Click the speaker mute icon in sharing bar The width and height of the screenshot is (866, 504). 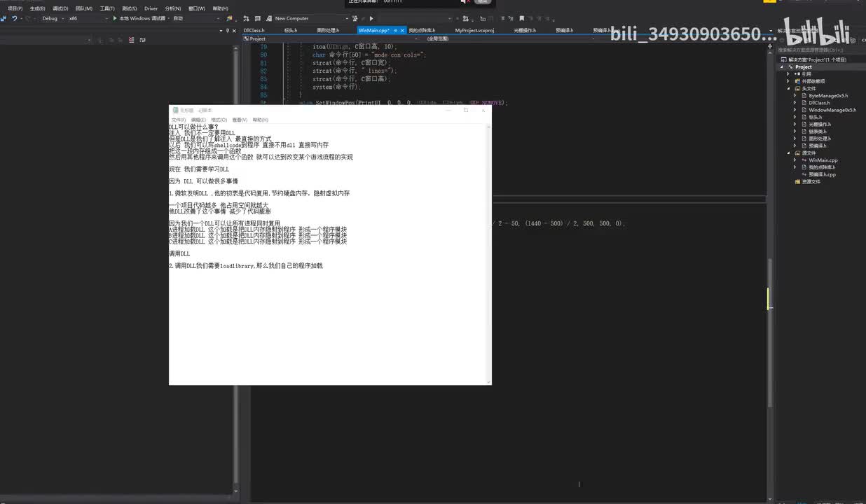463,2
